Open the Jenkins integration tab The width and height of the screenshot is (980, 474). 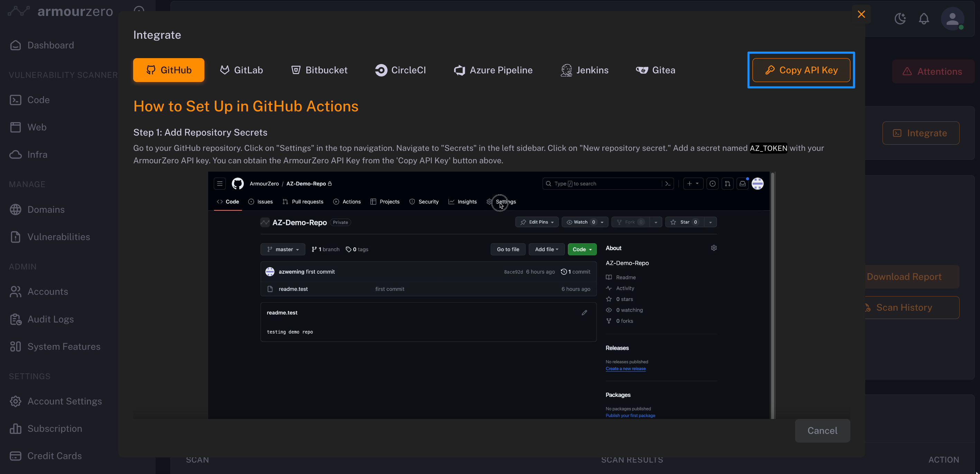584,70
